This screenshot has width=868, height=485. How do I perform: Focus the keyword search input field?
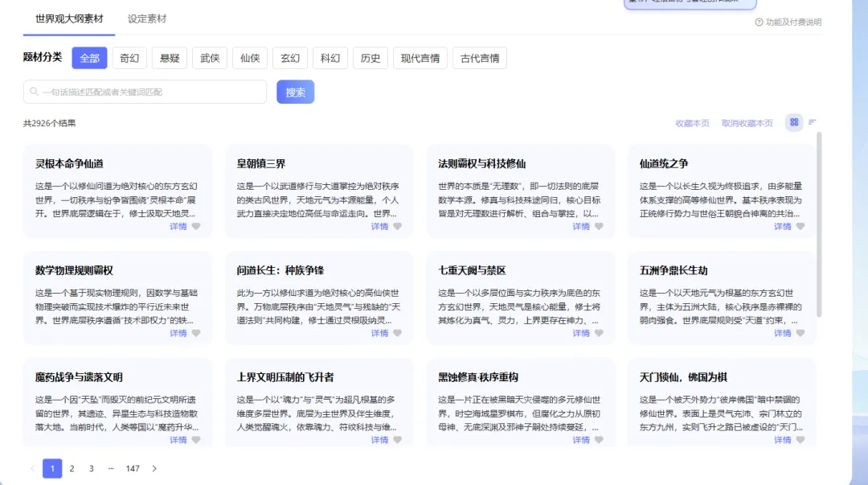click(x=145, y=92)
